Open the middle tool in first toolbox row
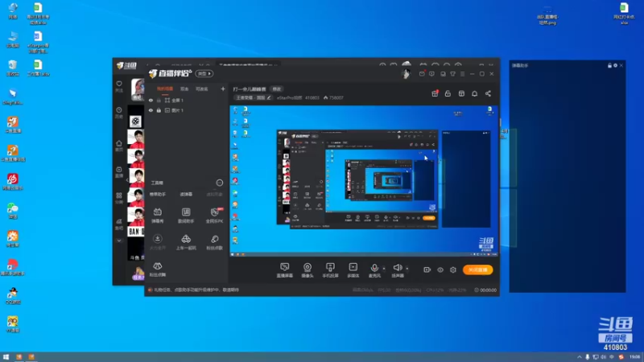The width and height of the screenshot is (644, 362). pos(186,215)
